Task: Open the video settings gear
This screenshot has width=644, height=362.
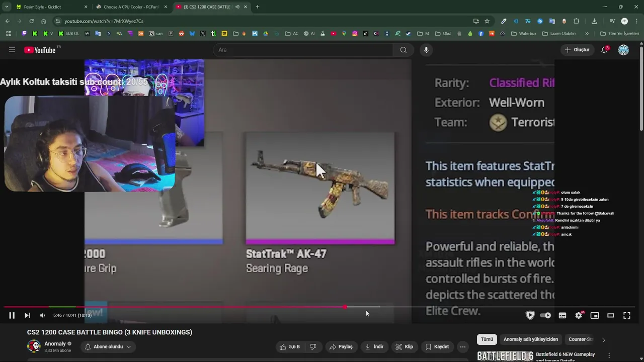Action: point(579,315)
